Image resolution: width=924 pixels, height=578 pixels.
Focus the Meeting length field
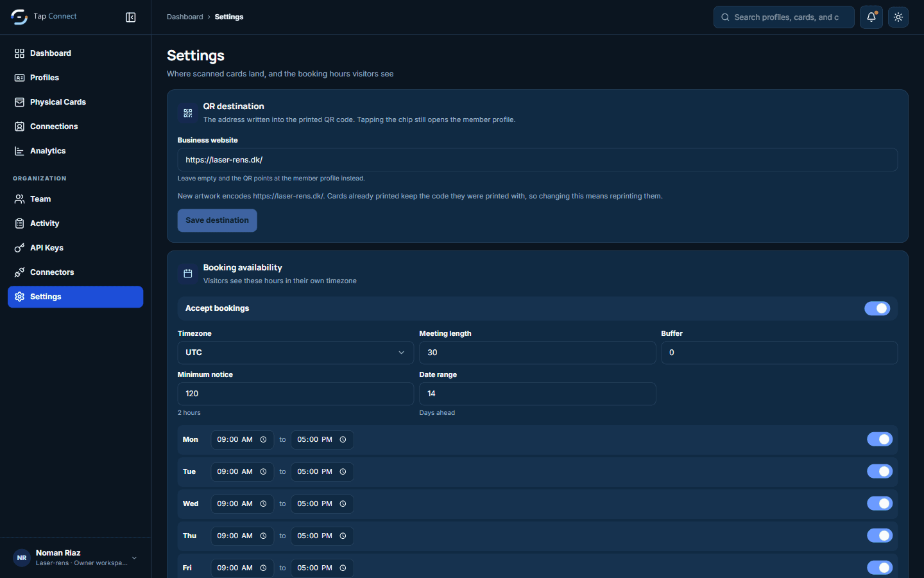pyautogui.click(x=538, y=353)
